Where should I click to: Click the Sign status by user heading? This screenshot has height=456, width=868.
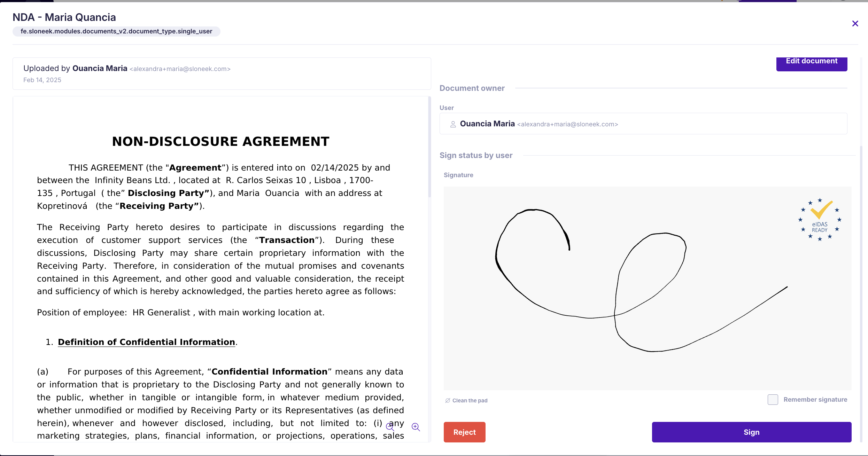pos(476,155)
